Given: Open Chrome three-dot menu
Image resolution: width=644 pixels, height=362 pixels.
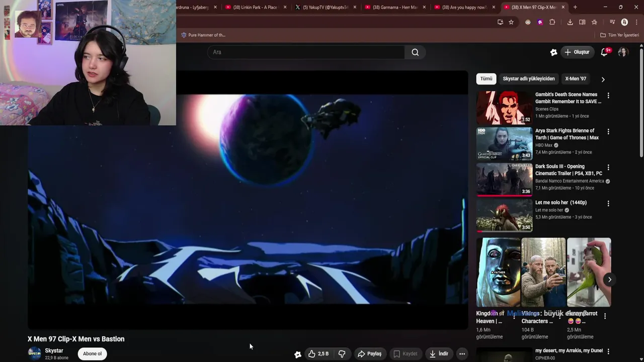Looking at the screenshot, I should point(636,22).
